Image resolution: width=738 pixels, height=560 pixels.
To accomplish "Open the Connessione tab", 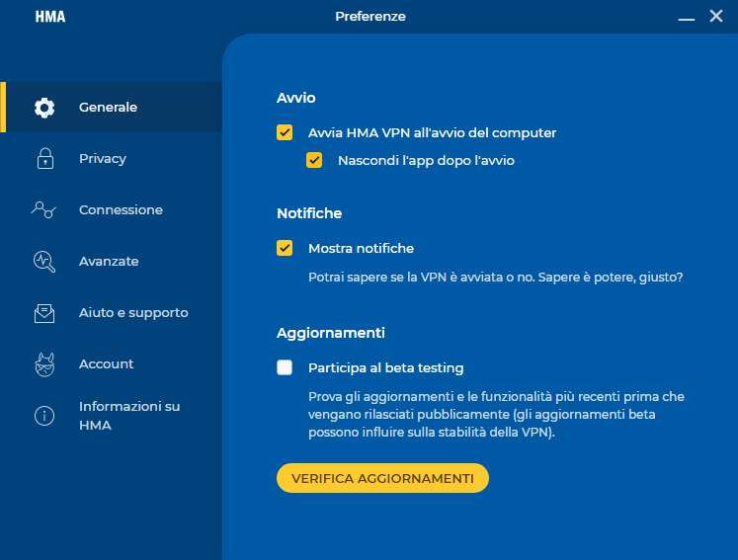I will (x=111, y=210).
